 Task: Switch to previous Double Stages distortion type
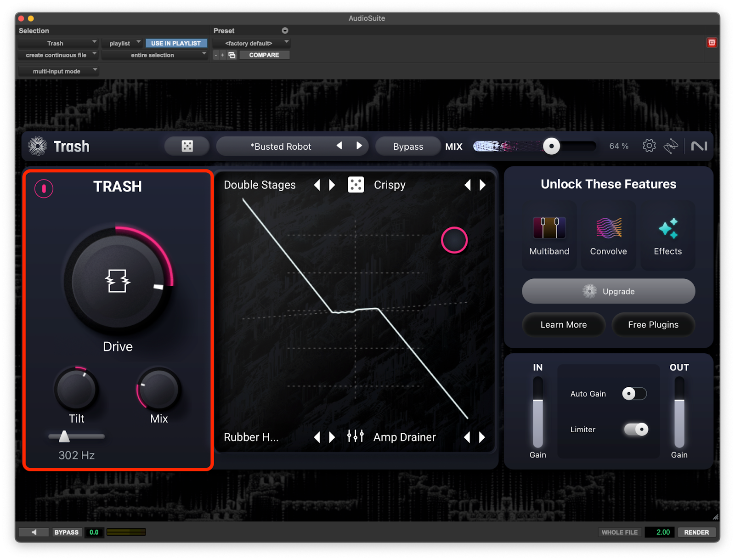coord(317,185)
